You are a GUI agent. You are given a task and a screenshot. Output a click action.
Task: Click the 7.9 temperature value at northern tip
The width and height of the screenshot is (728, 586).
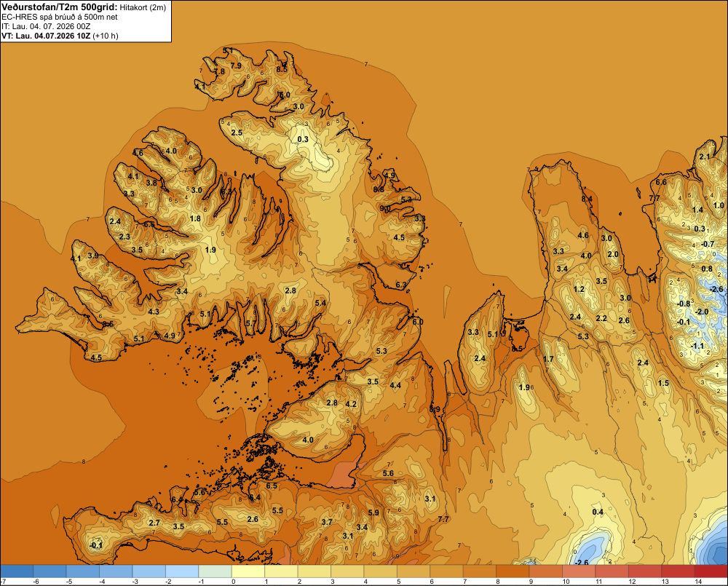point(236,66)
